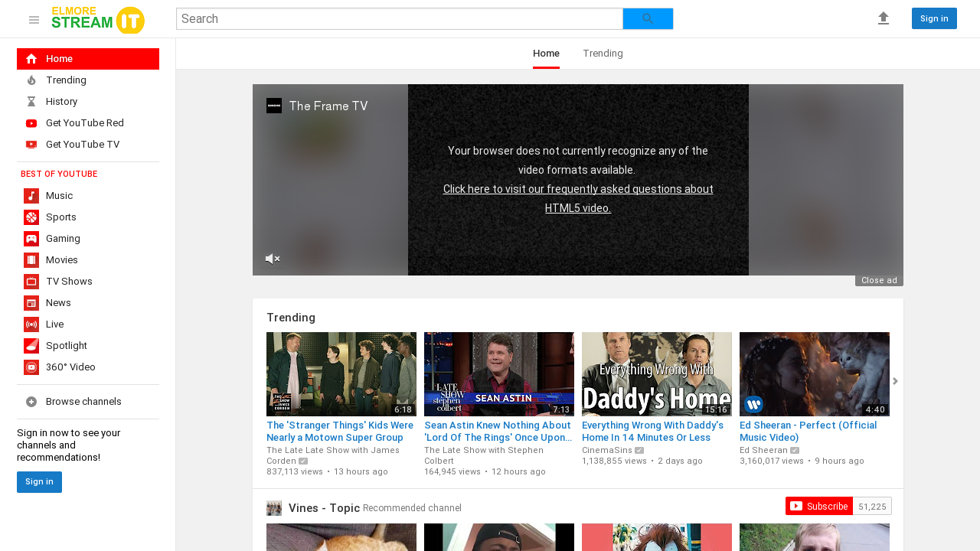
Task: Unmute the ad video speaker icon
Action: click(273, 259)
